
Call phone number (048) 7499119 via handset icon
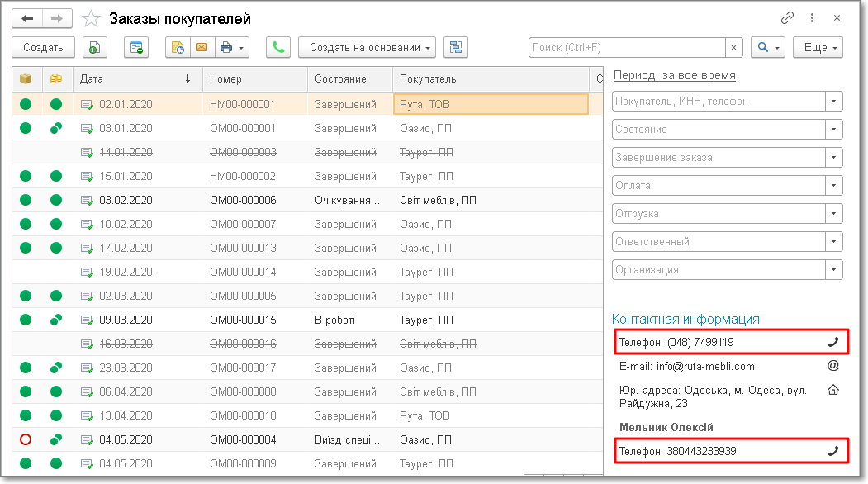point(832,342)
